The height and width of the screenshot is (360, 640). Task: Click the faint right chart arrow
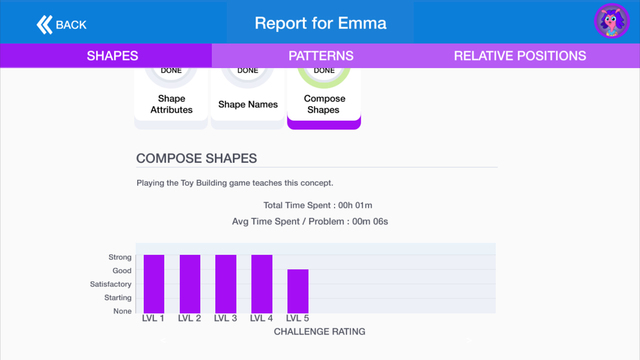point(469,340)
